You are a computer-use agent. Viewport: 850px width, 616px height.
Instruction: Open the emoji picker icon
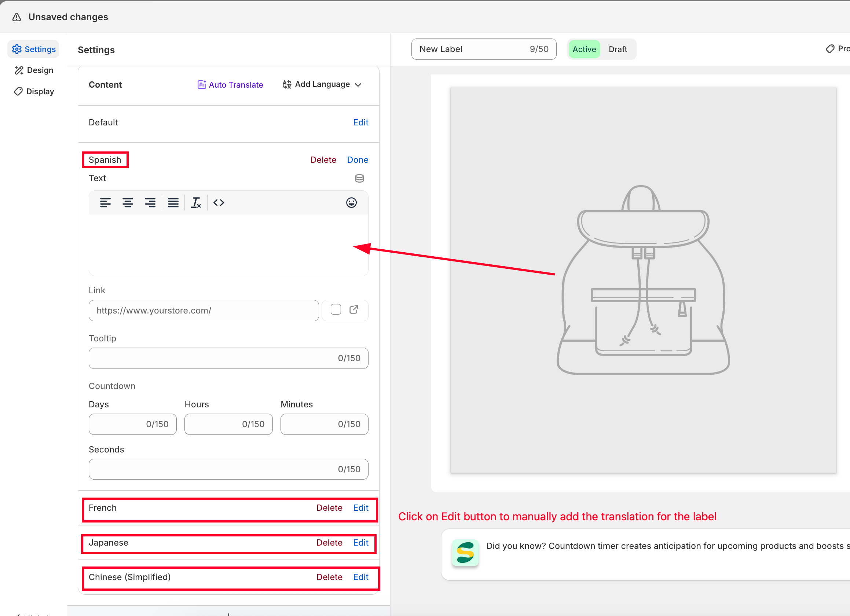click(x=351, y=203)
